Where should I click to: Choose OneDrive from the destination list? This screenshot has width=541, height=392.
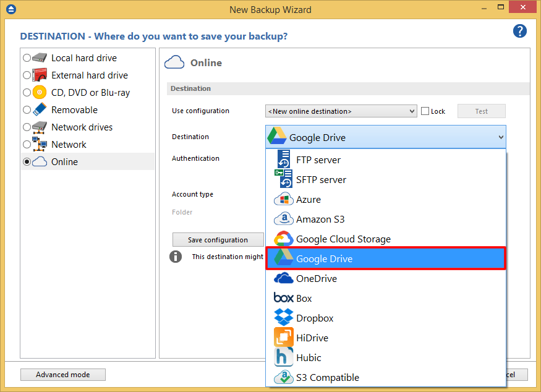tap(317, 279)
